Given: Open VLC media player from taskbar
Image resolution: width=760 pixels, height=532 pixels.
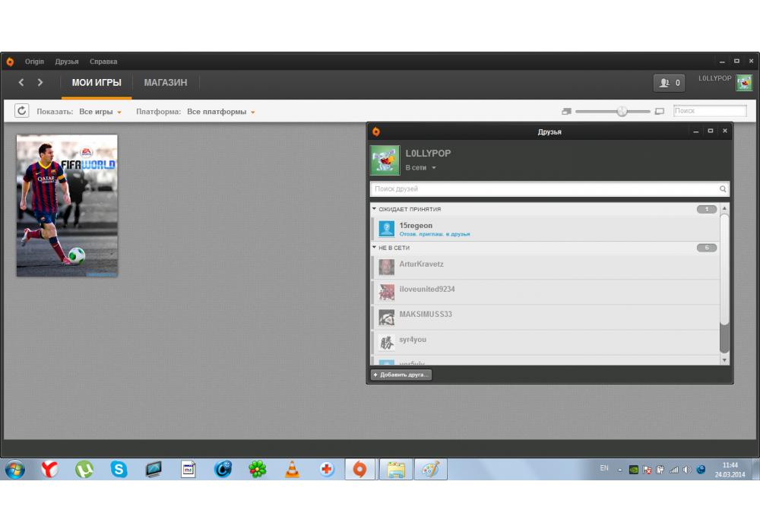Looking at the screenshot, I should (x=292, y=470).
